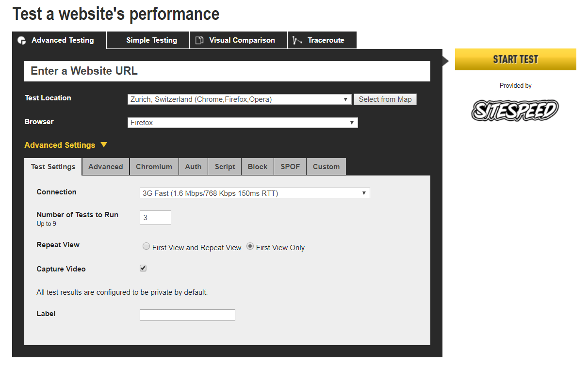Open the Chromium settings tab
Image resolution: width=588 pixels, height=366 pixels.
(154, 167)
